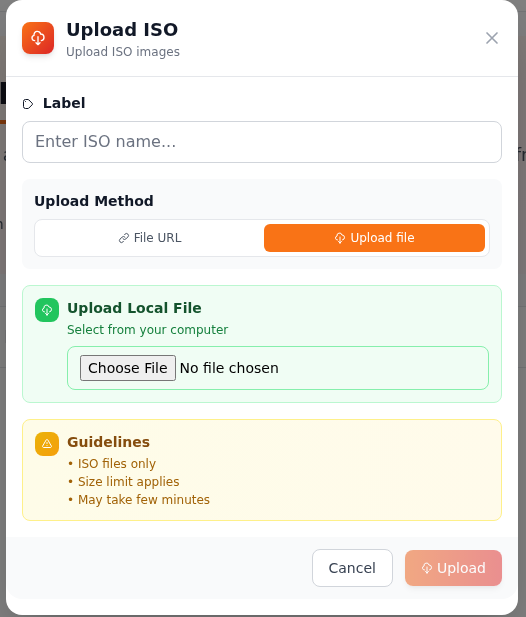Close the Upload ISO dialog
Image resolution: width=526 pixels, height=617 pixels.
point(492,38)
